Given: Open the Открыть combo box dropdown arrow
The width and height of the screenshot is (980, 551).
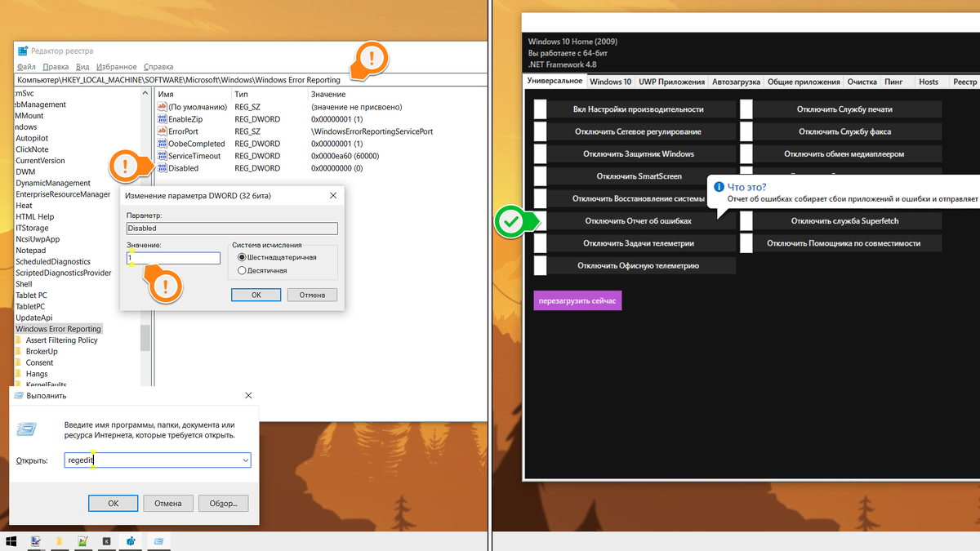Looking at the screenshot, I should tap(245, 460).
